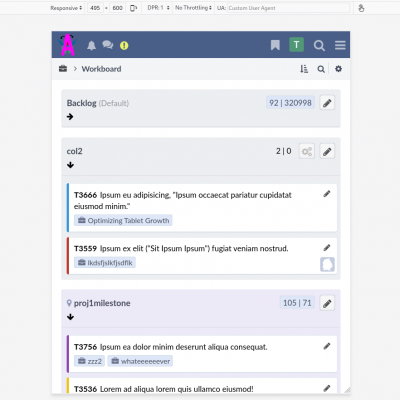The width and height of the screenshot is (400, 400).
Task: Expand the Backlog column arrow
Action: 70,117
